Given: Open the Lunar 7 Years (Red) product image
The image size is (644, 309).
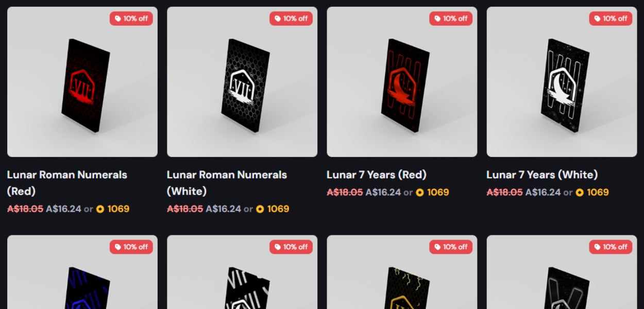Looking at the screenshot, I should [402, 82].
